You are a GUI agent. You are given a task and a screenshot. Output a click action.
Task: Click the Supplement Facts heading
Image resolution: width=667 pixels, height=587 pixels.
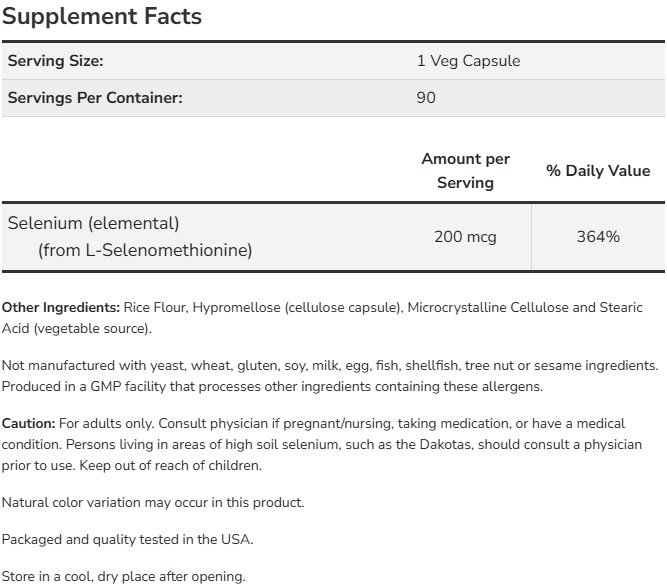[104, 17]
